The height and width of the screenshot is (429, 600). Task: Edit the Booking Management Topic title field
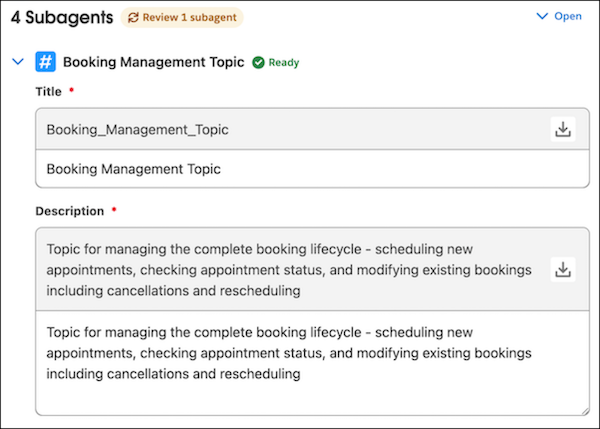[312, 169]
